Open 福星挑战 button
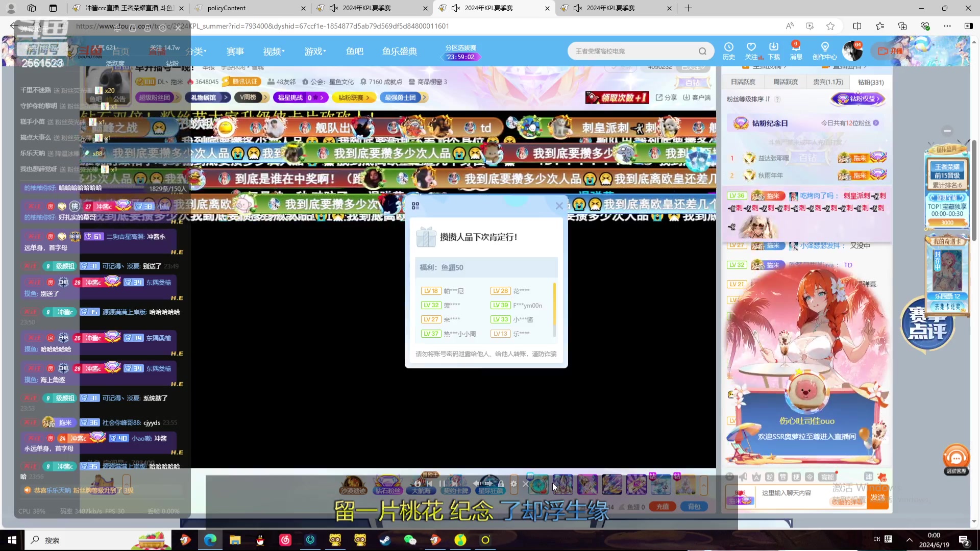The image size is (980, 551). tap(301, 97)
